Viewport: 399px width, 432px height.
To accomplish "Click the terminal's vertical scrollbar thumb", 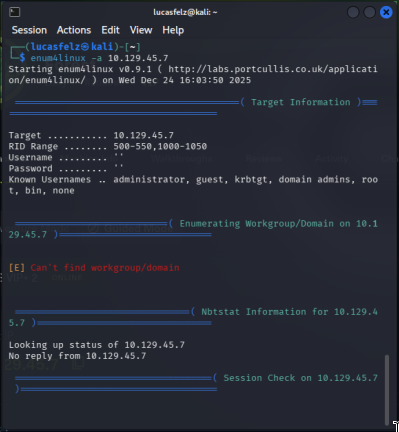I will 387,390.
